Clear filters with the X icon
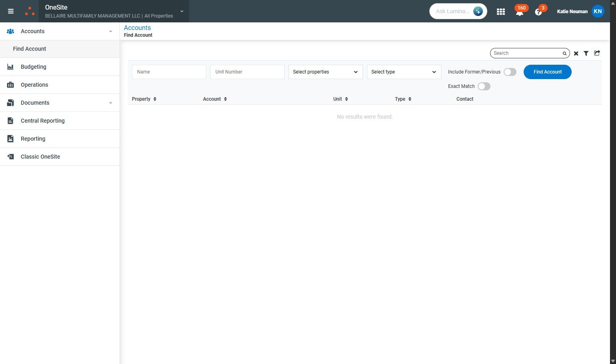The image size is (616, 364). coord(576,53)
